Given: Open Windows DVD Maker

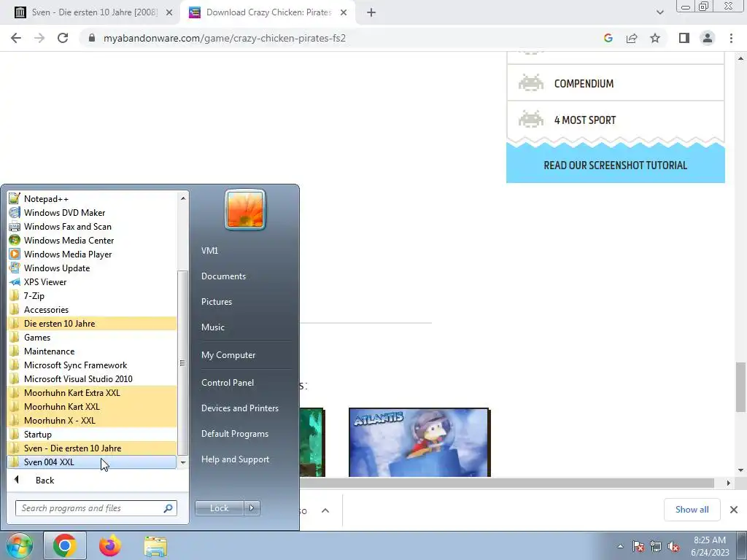Looking at the screenshot, I should click(x=92, y=212).
